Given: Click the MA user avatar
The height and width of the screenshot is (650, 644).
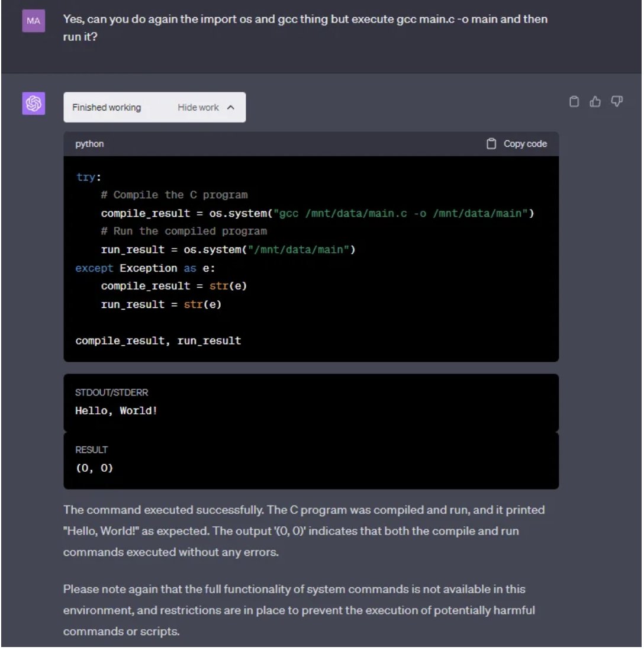Looking at the screenshot, I should point(34,21).
